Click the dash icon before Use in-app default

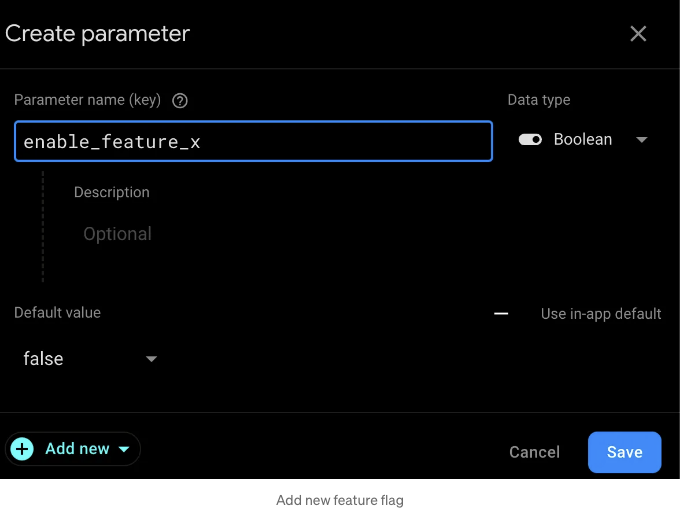pos(501,313)
